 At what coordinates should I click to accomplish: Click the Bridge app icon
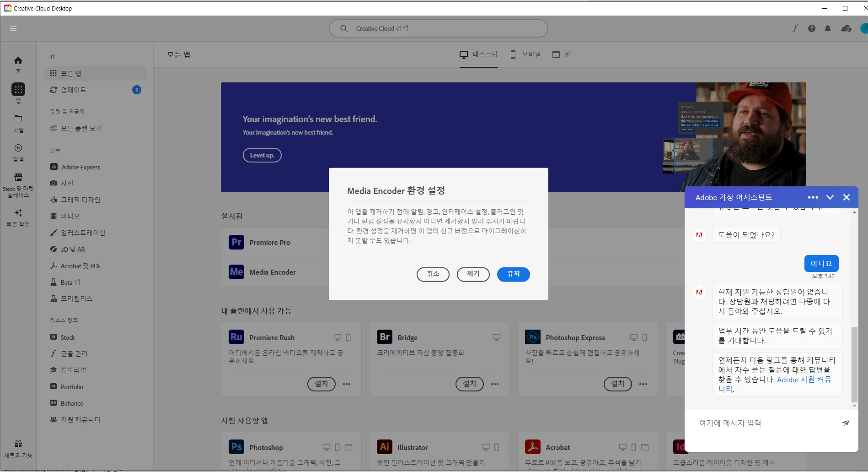[x=385, y=337]
